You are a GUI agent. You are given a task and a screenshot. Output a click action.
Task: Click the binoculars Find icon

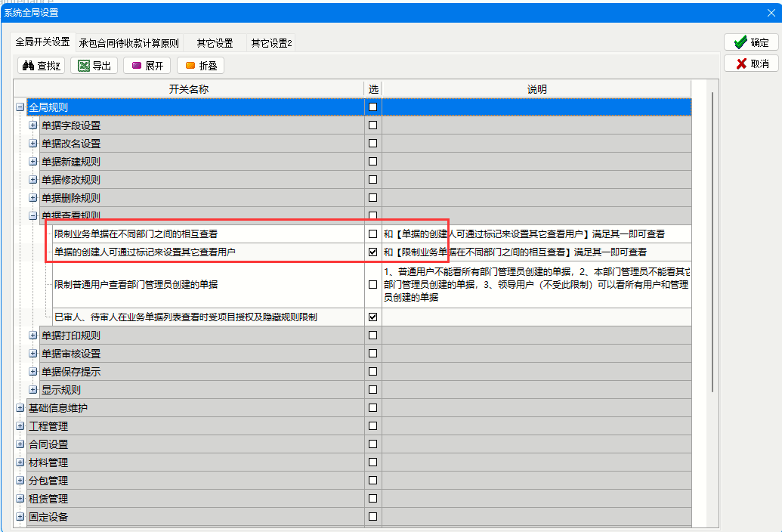pos(29,66)
